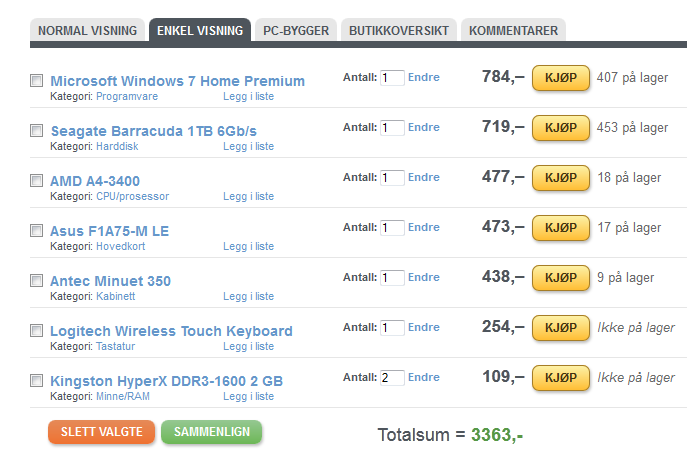Image resolution: width=687 pixels, height=465 pixels.
Task: Click KJØP for AMD A4-3400
Action: tap(561, 178)
